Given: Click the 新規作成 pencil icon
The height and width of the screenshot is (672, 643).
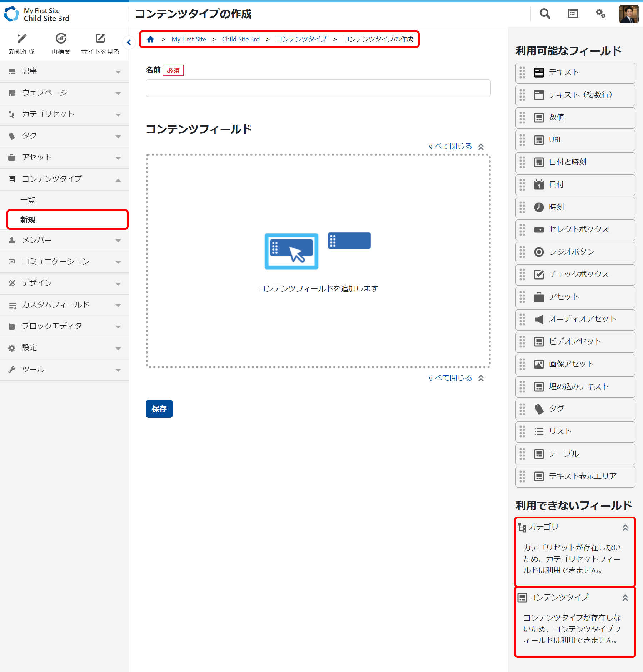Looking at the screenshot, I should click(x=22, y=39).
